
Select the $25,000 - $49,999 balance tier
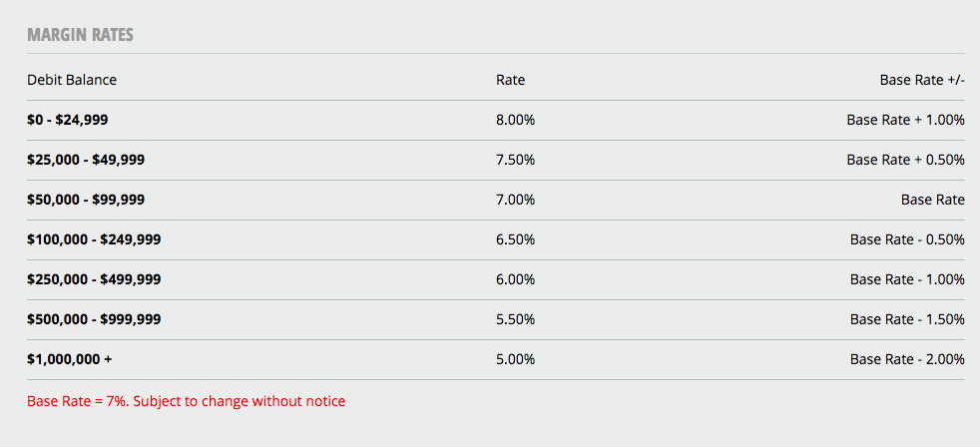86,160
